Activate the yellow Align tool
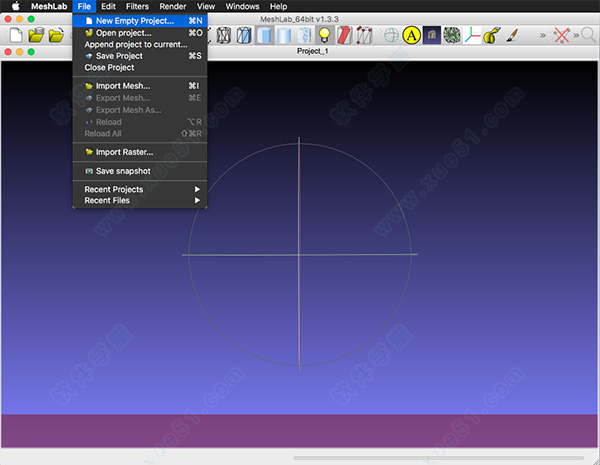Image resolution: width=600 pixels, height=465 pixels. pos(411,35)
